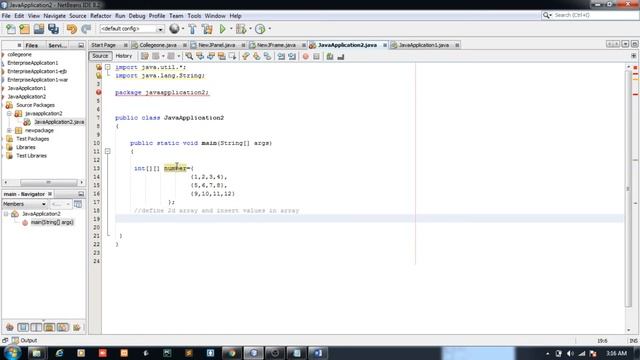Open the default config dropdown
Image resolution: width=640 pixels, height=360 pixels.
(x=160, y=29)
